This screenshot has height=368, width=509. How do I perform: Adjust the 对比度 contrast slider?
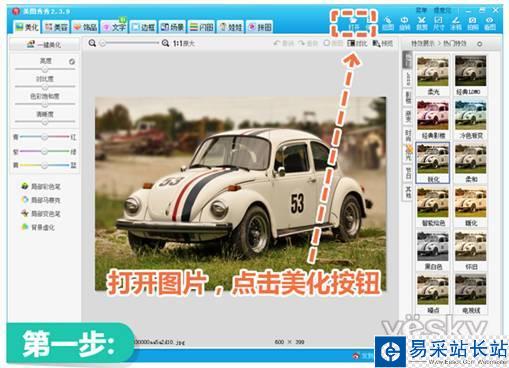pos(45,87)
